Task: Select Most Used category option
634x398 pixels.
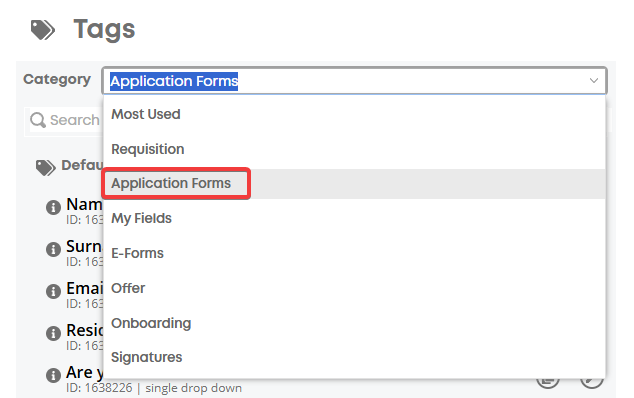Action: click(354, 114)
